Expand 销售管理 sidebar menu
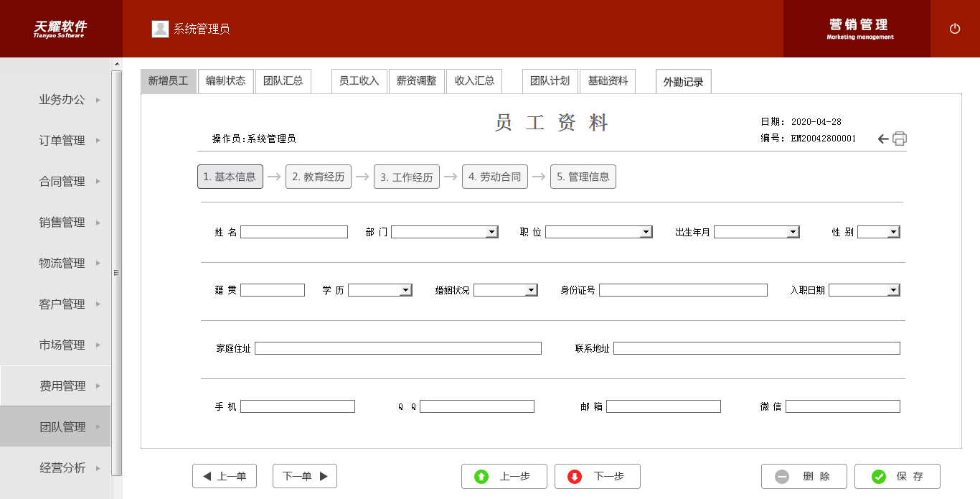Image resolution: width=980 pixels, height=499 pixels. (55, 223)
